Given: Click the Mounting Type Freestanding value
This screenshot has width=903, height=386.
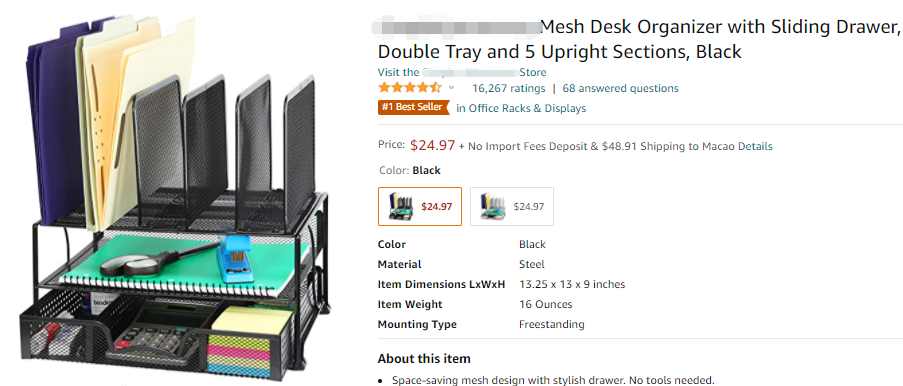Looking at the screenshot, I should pos(552,324).
